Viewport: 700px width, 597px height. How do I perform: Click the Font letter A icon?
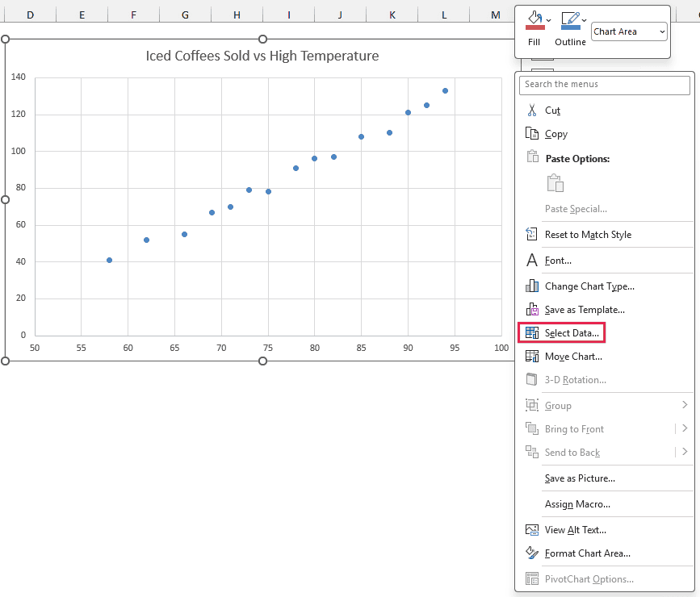pyautogui.click(x=532, y=260)
